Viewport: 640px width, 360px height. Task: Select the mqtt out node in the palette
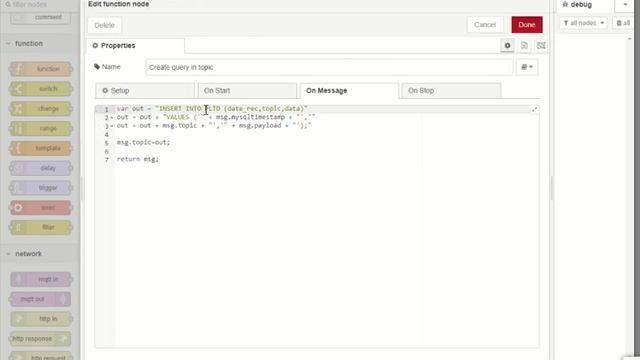coord(40,299)
